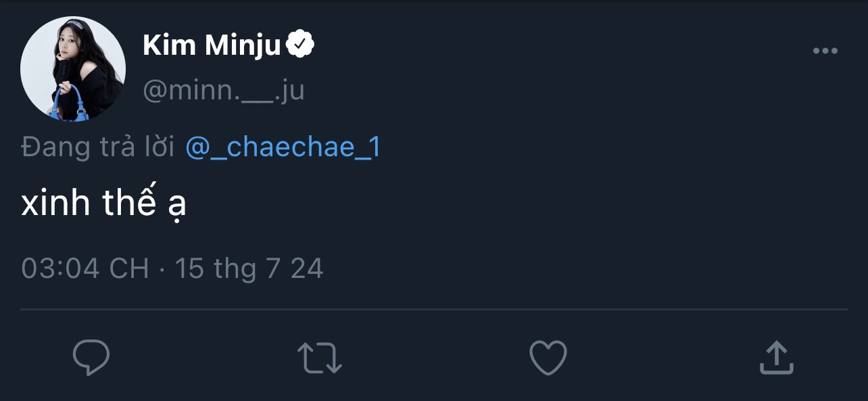The width and height of the screenshot is (868, 401).
Task: Click "Minju" in the display name
Action: pos(242,45)
